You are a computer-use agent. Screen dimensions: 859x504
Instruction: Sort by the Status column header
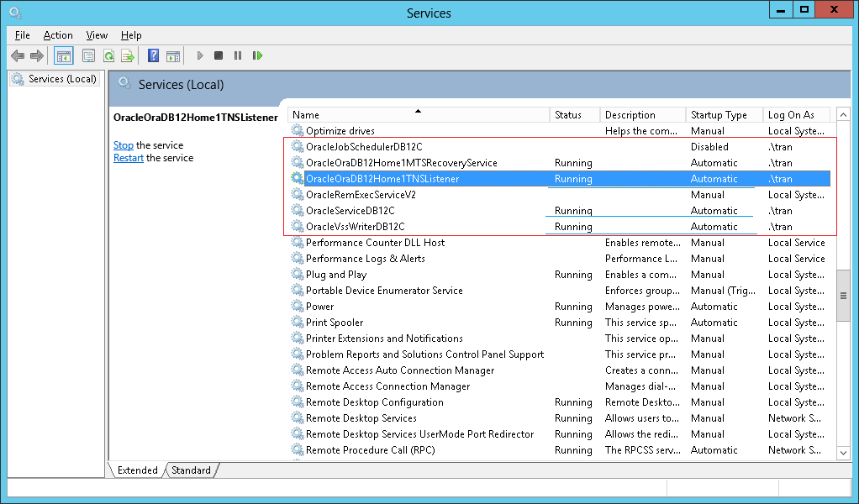click(x=575, y=115)
